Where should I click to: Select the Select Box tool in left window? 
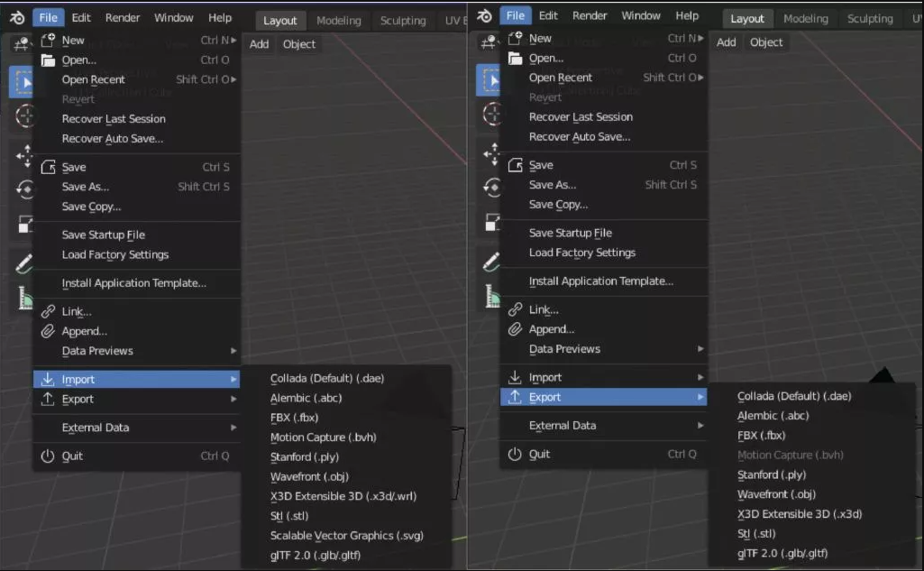pos(23,82)
